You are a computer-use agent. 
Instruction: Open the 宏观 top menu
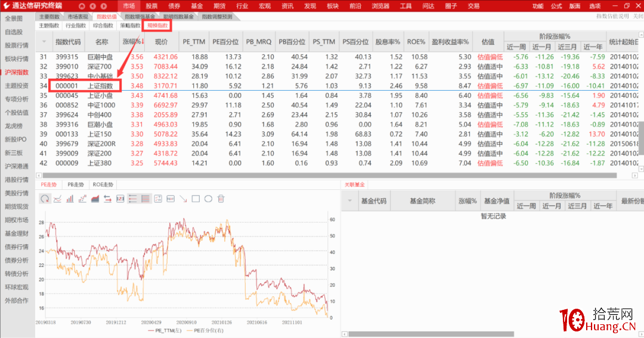point(265,6)
